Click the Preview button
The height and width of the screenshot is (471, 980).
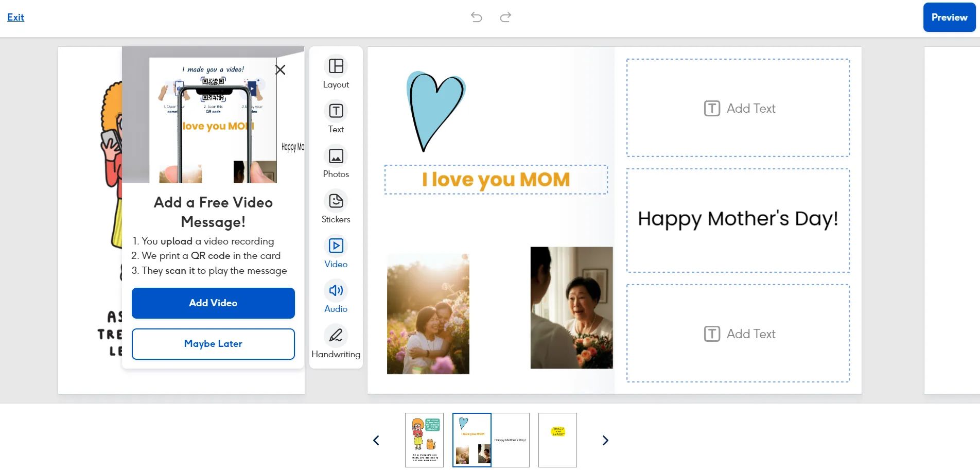(949, 18)
